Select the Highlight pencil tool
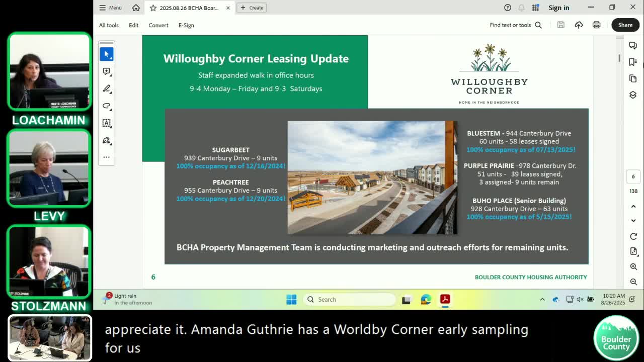Viewport: 644px width, 362px height. tap(107, 89)
